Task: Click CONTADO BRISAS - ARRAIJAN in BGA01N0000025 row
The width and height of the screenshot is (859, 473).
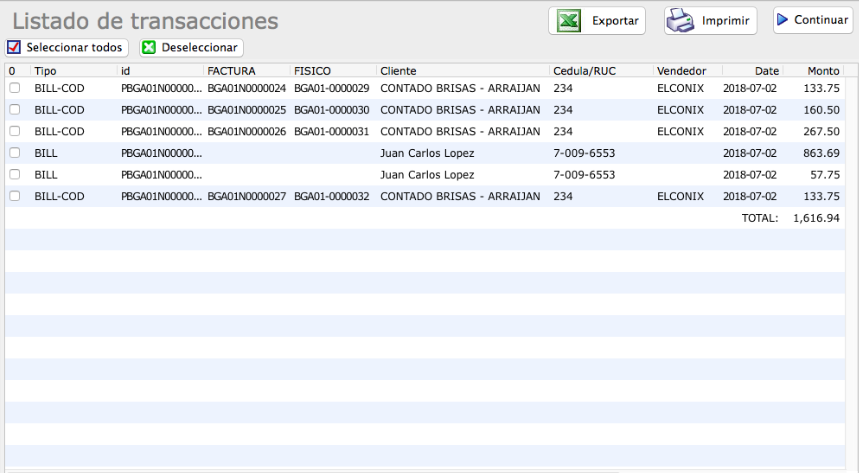Action: [x=460, y=110]
